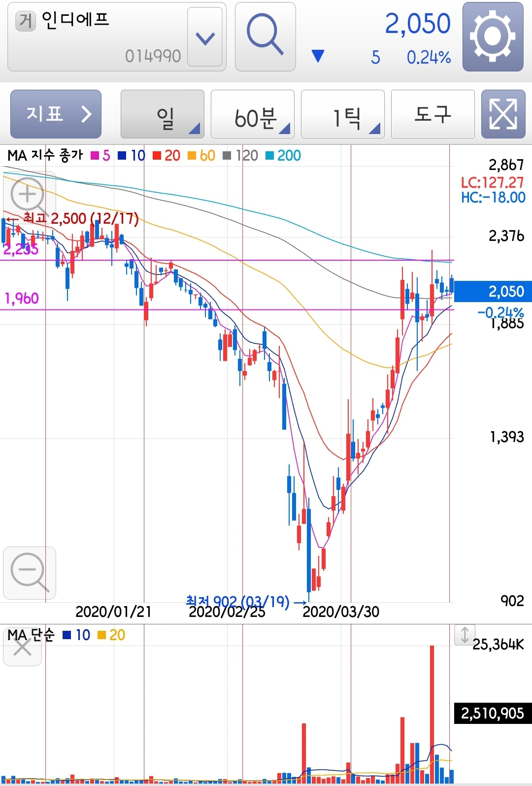Expand chart to fullscreen
Viewport: 532px width, 786px height.
pos(503,114)
